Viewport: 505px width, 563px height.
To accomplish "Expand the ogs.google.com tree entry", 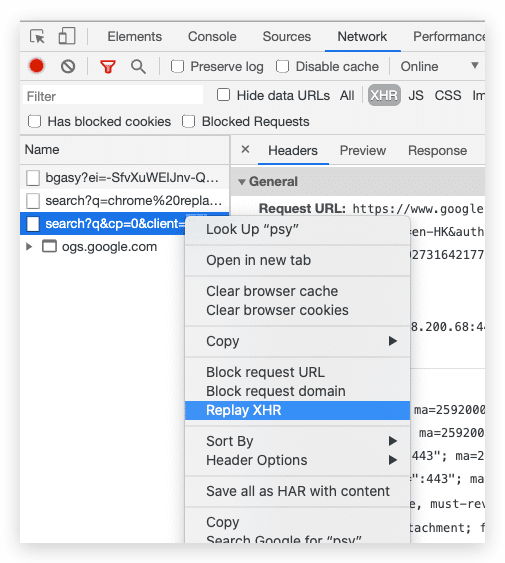I will click(29, 247).
